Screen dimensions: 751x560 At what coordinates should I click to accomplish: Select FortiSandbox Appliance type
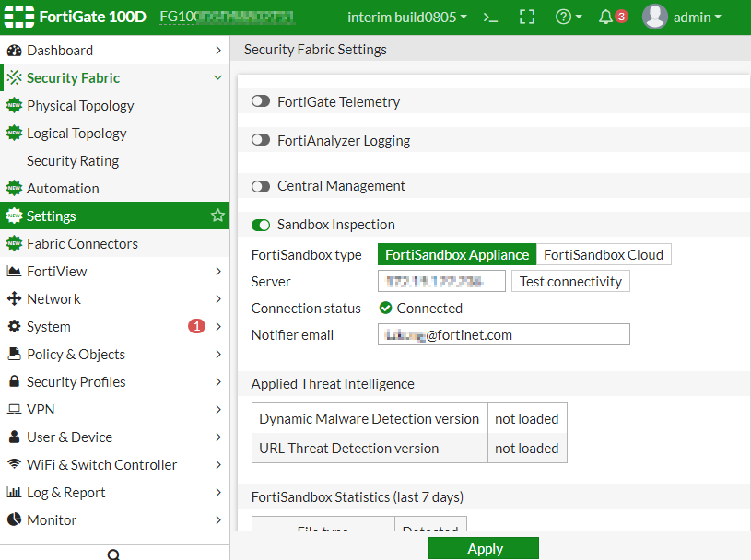457,254
